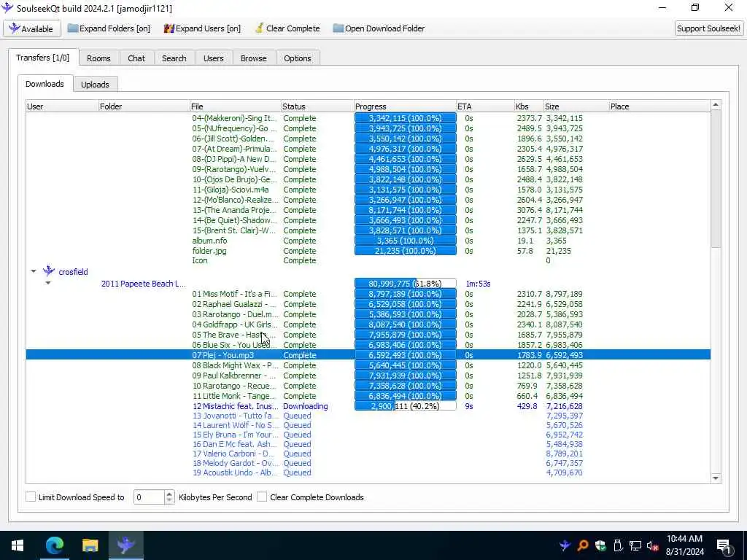
Task: Click the 40.2% downloading progress bar
Action: click(406, 406)
